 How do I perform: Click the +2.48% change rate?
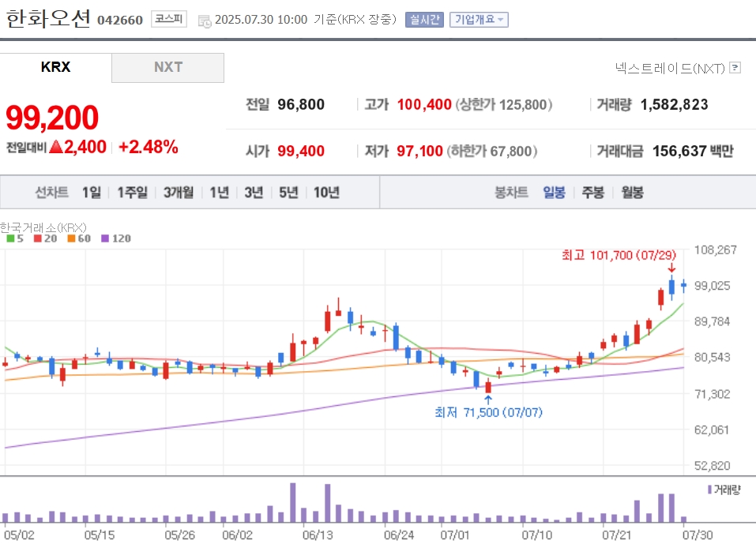[149, 147]
